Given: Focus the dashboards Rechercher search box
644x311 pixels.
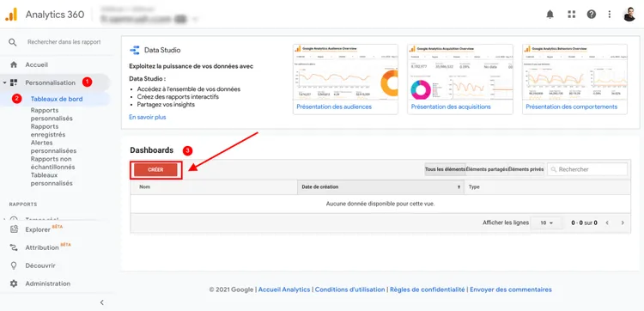Looking at the screenshot, I should coord(587,169).
